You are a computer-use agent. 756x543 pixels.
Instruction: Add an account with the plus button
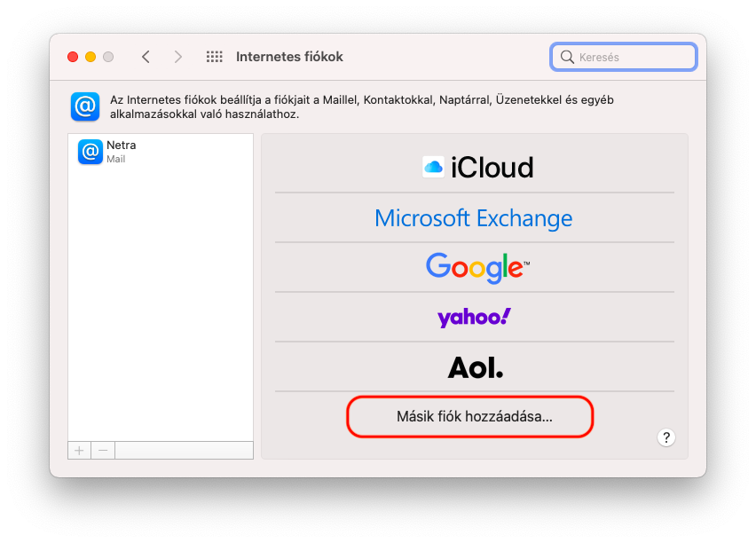pos(78,450)
